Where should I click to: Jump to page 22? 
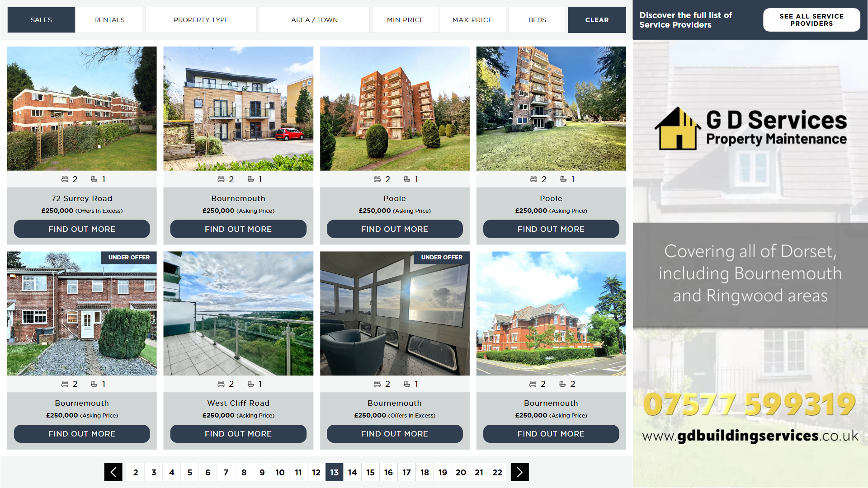[497, 472]
